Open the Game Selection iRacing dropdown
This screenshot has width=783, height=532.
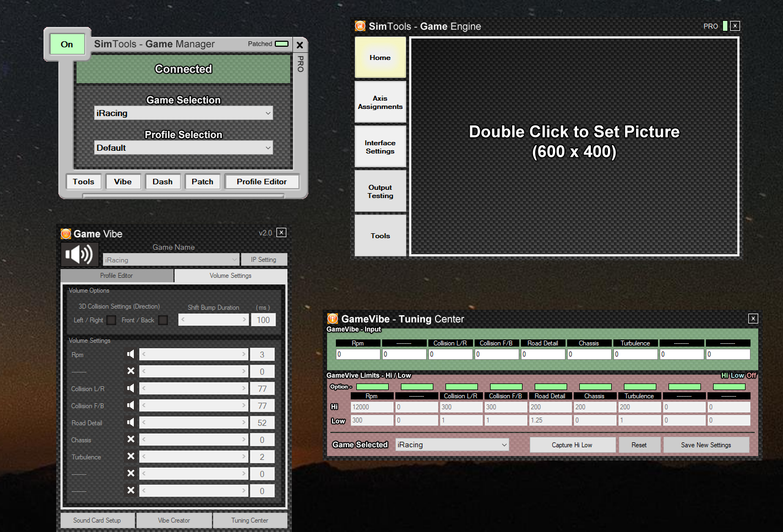183,113
